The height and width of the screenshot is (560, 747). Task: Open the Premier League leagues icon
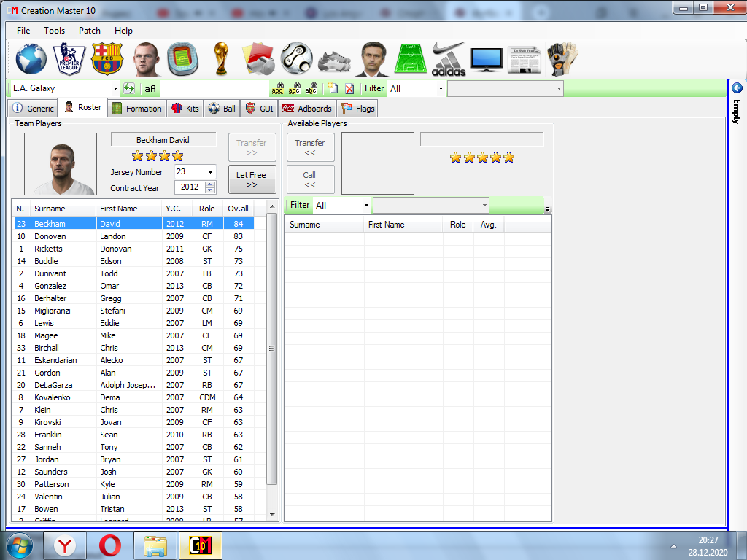click(69, 58)
